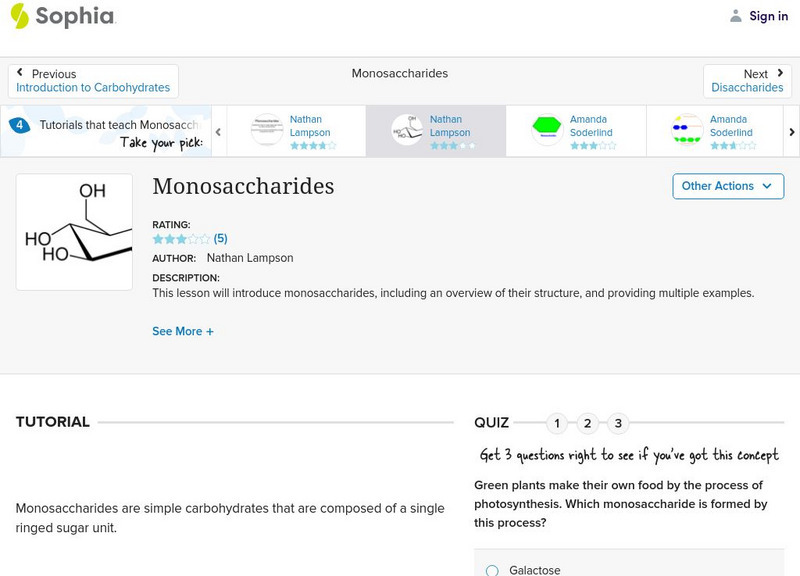Expand the description using See More
This screenshot has height=576, width=800.
[183, 331]
